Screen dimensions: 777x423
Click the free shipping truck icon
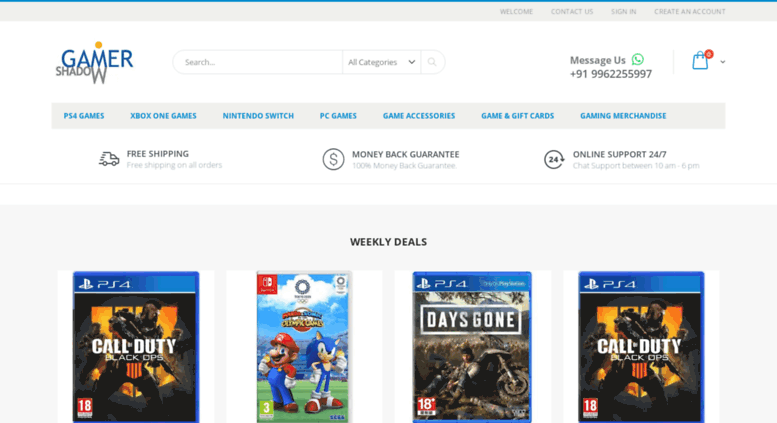pos(109,159)
